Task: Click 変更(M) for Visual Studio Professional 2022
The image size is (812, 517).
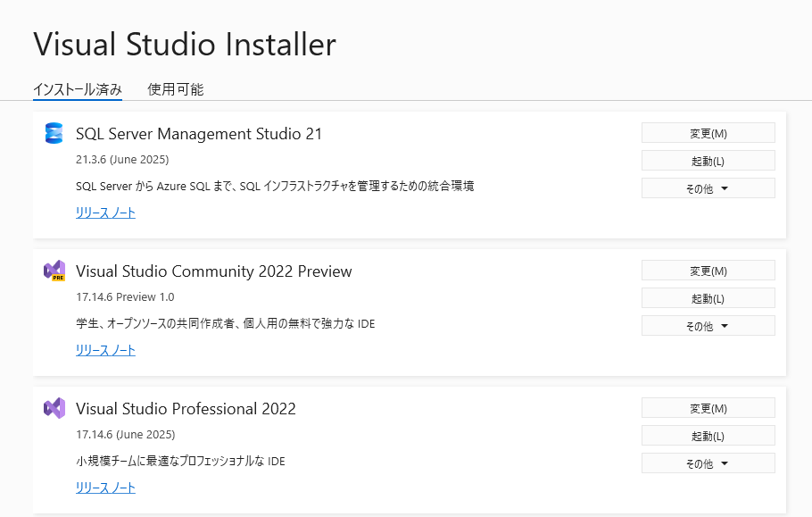Action: click(x=708, y=408)
